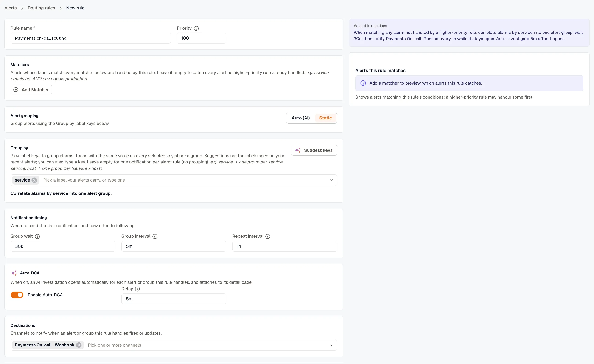Click 'Correlate alarms by service' summary text

(61, 193)
